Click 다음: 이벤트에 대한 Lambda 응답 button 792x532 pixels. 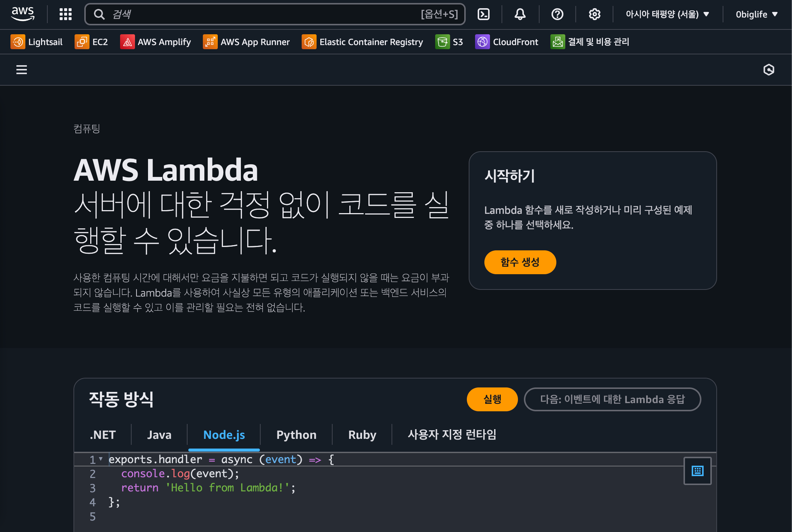612,399
